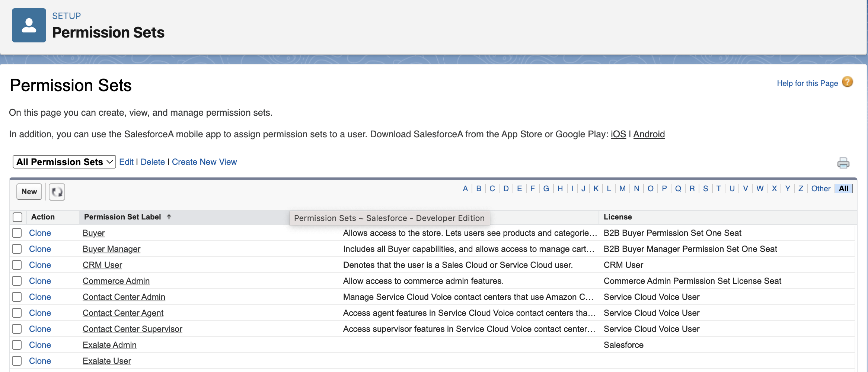This screenshot has width=868, height=372.
Task: Filter list by letter S
Action: [706, 189]
